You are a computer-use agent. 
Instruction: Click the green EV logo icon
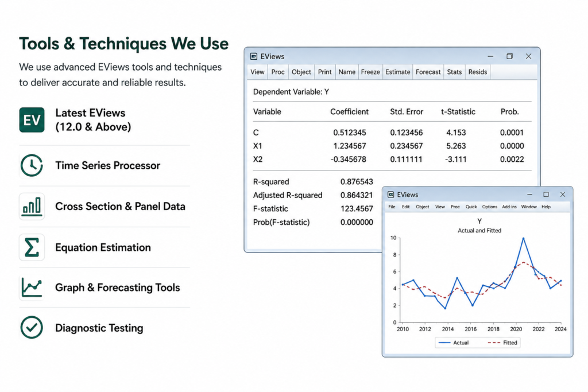(32, 120)
